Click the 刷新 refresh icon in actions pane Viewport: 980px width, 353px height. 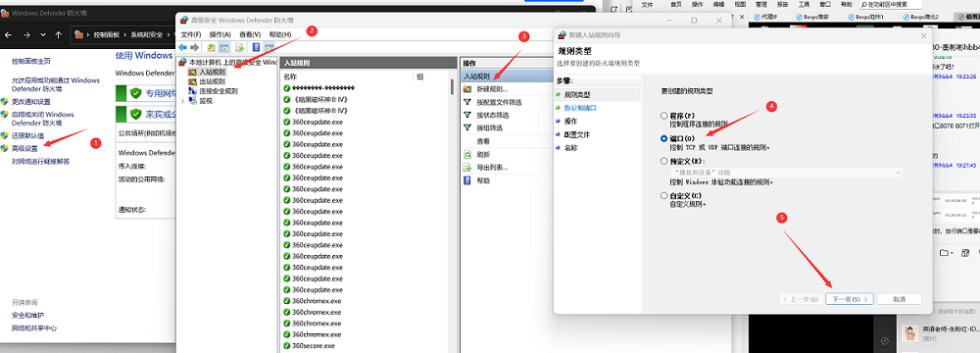click(467, 154)
